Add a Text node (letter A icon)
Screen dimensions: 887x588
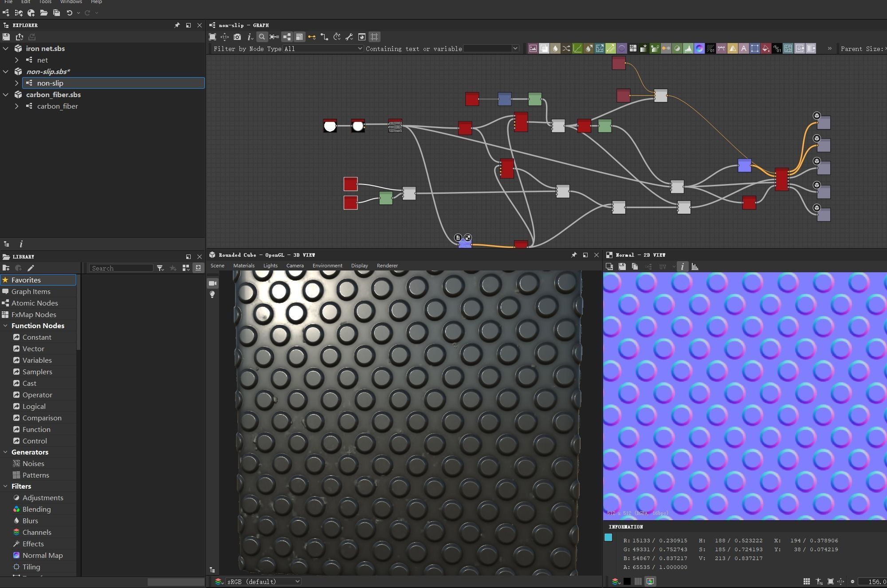pyautogui.click(x=744, y=49)
